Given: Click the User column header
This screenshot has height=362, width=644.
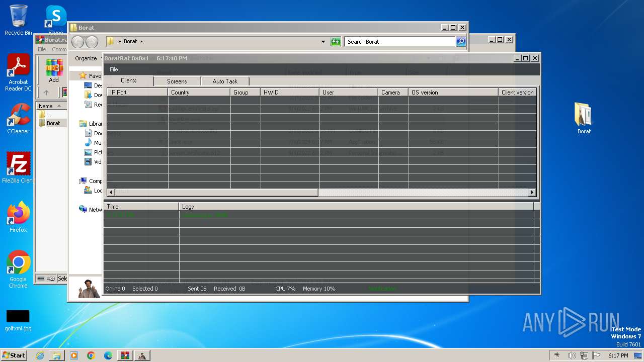Looking at the screenshot, I should [349, 93].
